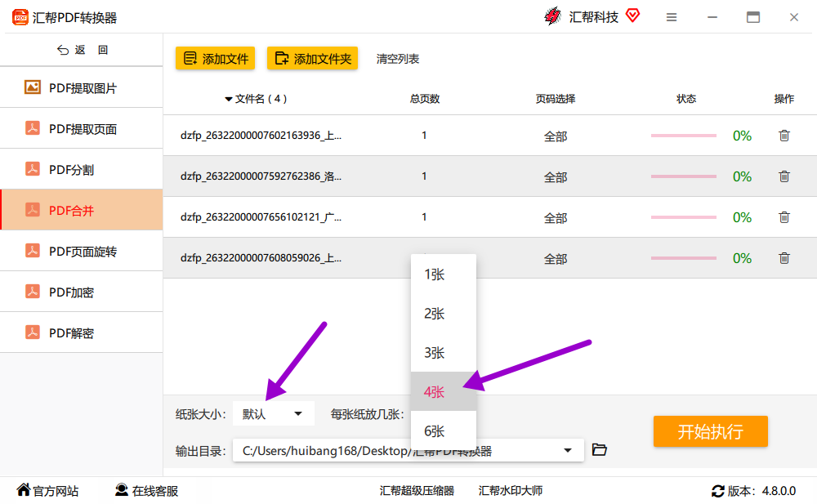This screenshot has height=504, width=817.
Task: Click the 汇帮PDF转换器 app logo icon
Action: (x=20, y=17)
